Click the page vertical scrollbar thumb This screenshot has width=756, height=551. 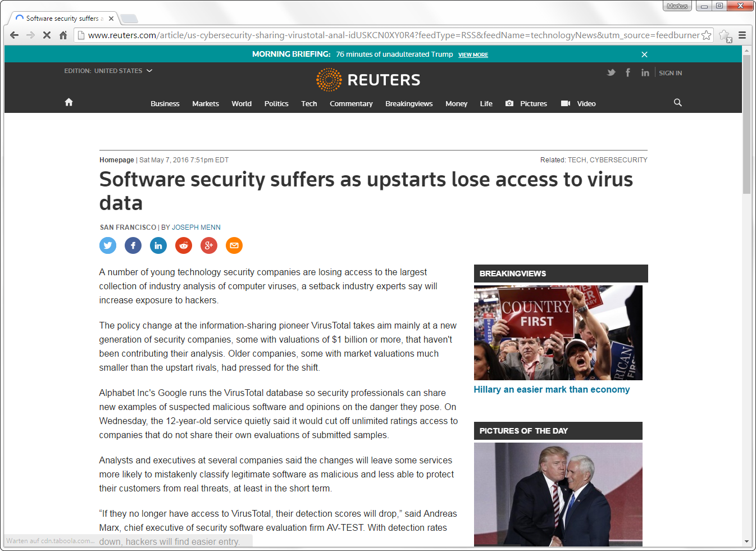(x=746, y=125)
